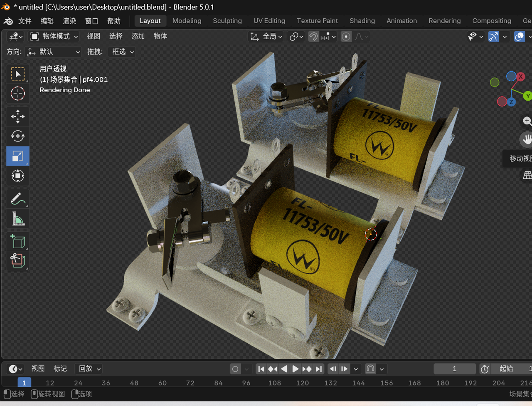Jump to the next keyframe
532x406 pixels.
coord(307,369)
